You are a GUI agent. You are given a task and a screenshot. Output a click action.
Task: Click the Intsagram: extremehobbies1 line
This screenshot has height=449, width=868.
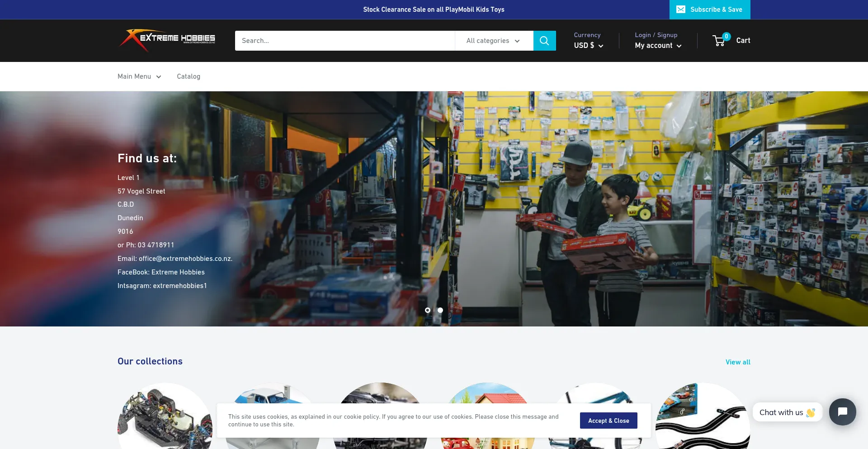[162, 286]
